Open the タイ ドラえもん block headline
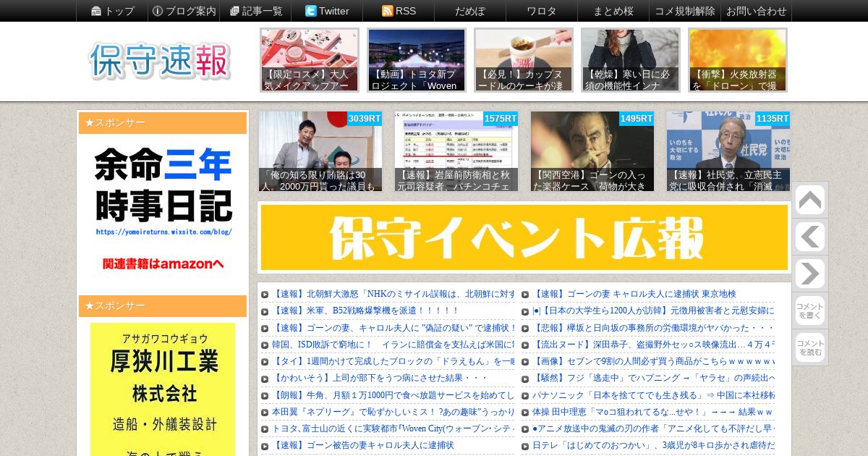 393,360
